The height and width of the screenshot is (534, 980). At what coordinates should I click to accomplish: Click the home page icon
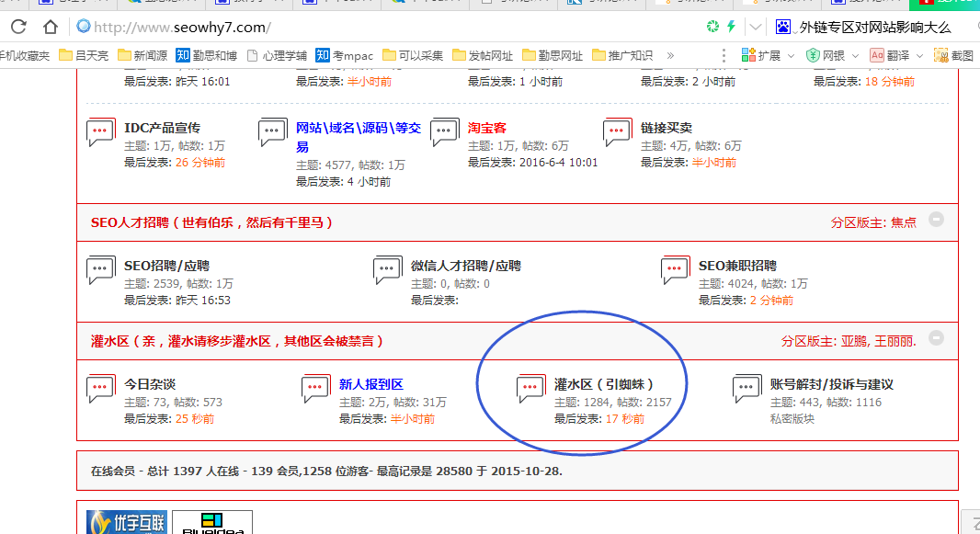tap(51, 27)
